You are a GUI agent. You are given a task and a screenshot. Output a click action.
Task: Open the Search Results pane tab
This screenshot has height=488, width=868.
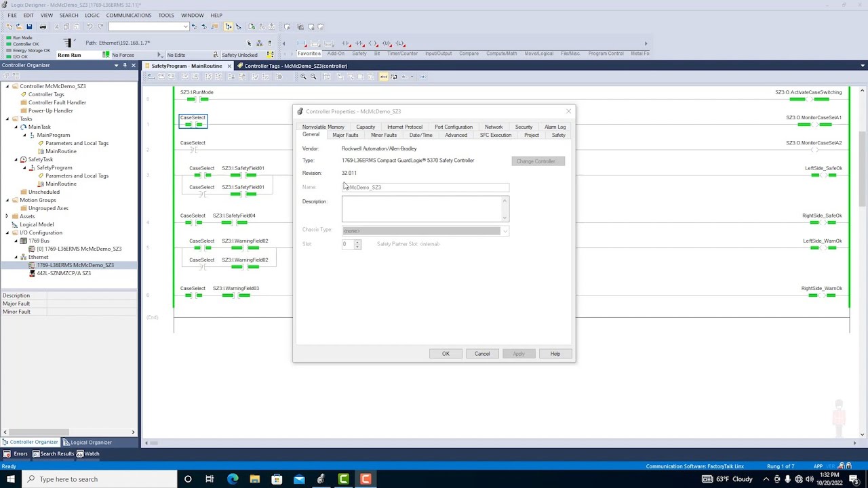point(54,453)
